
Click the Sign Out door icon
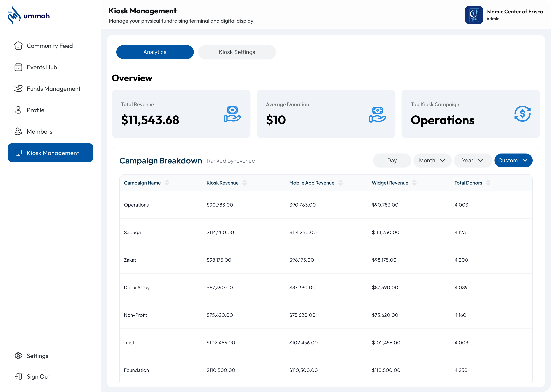coord(18,376)
